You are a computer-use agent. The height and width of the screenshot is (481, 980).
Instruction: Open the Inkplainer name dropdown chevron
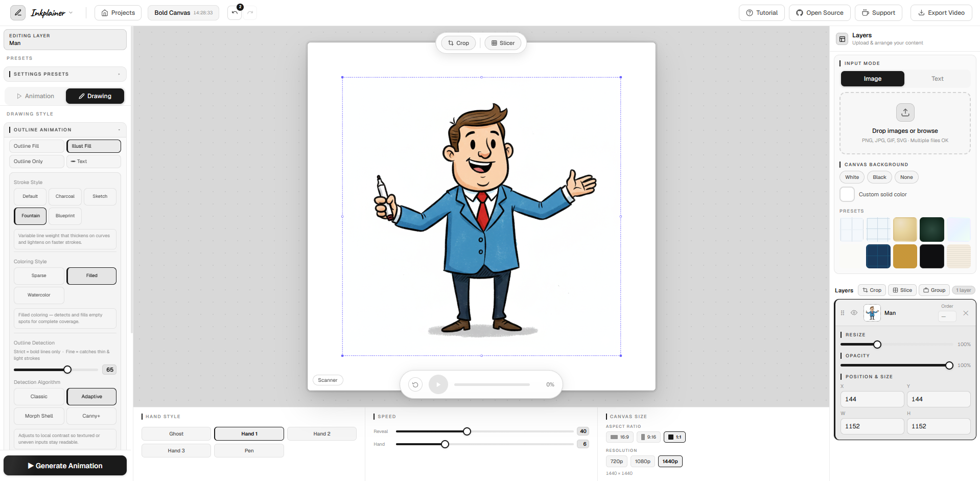[x=71, y=13]
